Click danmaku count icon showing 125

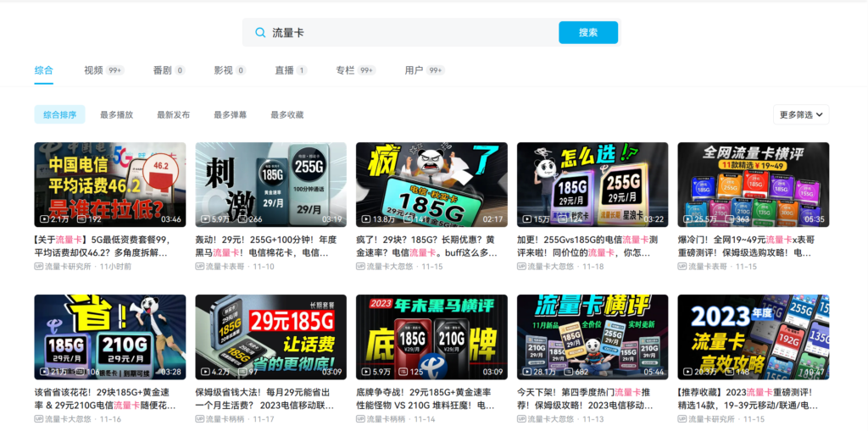pos(403,372)
